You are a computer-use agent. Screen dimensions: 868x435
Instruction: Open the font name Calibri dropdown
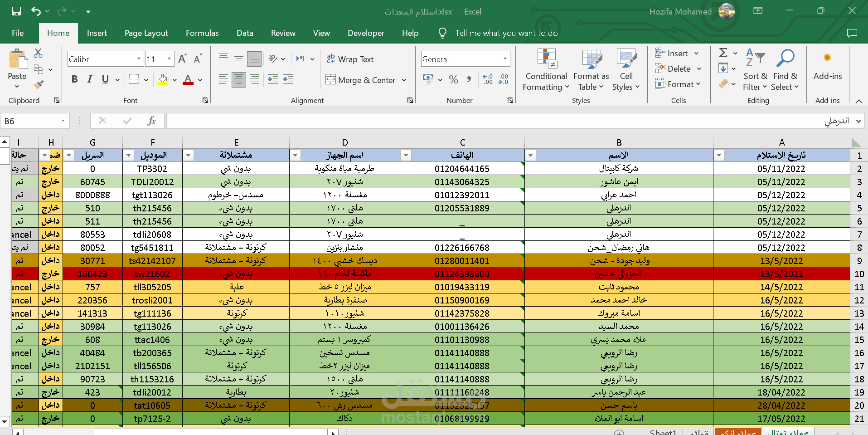139,59
